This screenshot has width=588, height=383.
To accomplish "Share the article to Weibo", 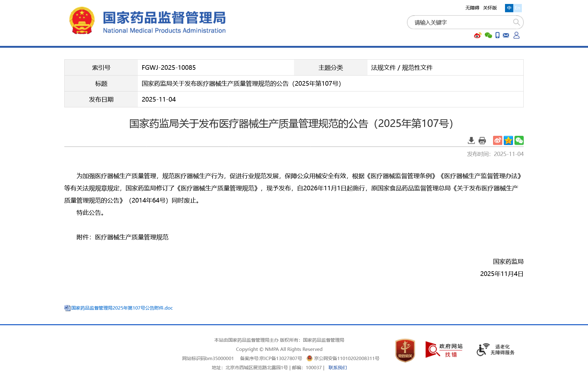I will pos(497,140).
